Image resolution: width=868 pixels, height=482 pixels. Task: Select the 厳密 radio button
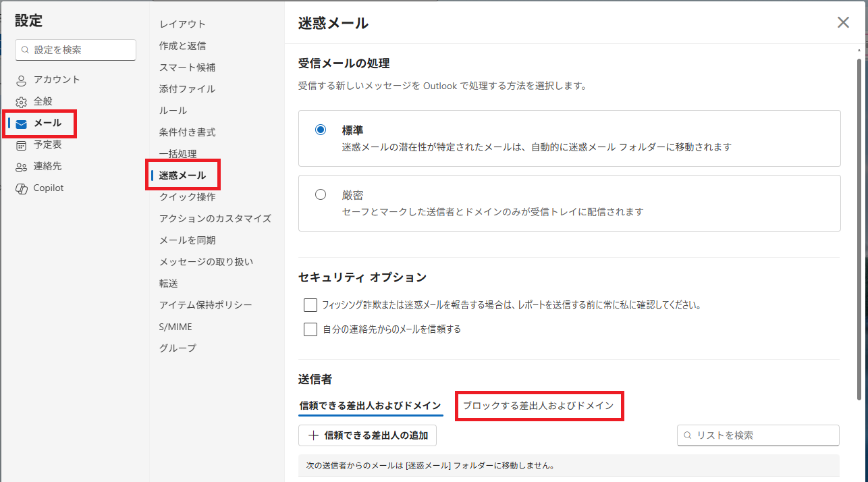click(321, 194)
